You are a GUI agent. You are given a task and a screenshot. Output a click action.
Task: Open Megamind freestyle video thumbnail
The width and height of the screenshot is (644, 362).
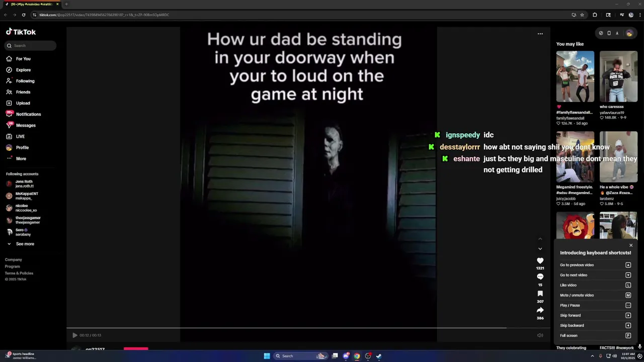[x=575, y=157]
